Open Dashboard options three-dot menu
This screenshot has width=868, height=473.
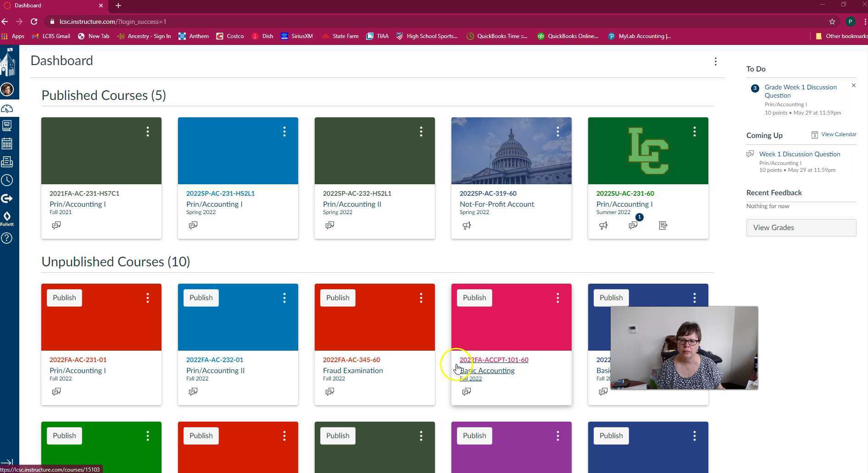pyautogui.click(x=715, y=61)
